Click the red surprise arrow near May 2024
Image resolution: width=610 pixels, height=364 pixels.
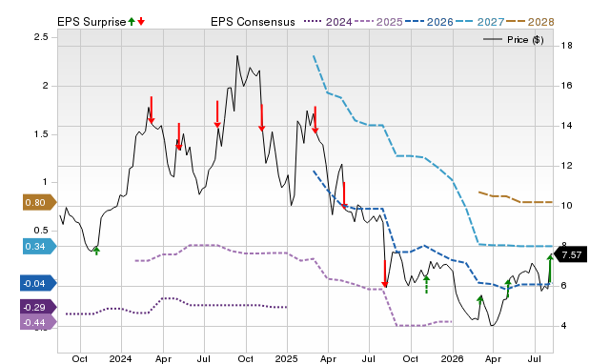[x=179, y=136]
